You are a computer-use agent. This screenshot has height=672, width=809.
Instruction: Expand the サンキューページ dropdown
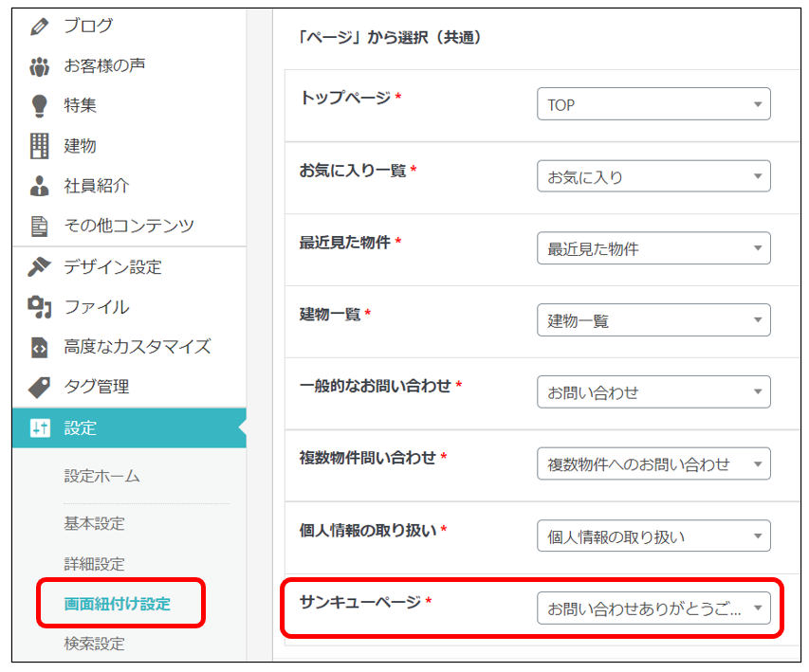point(653,608)
